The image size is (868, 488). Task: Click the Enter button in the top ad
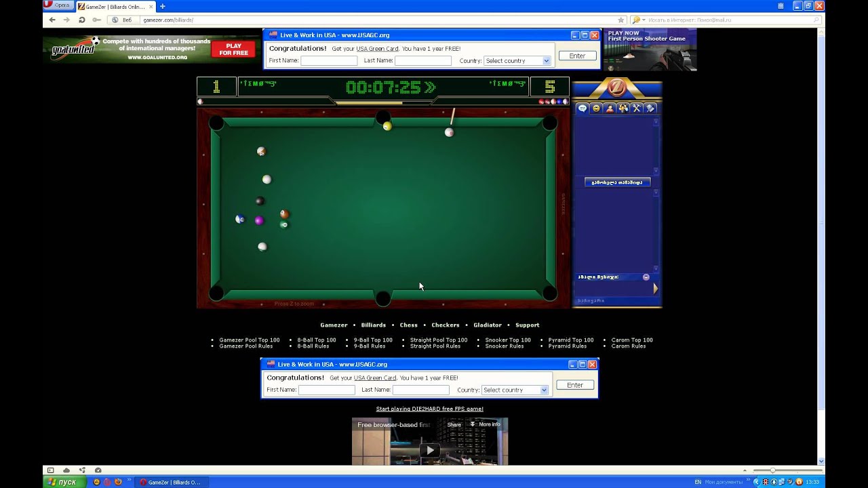[x=577, y=56]
